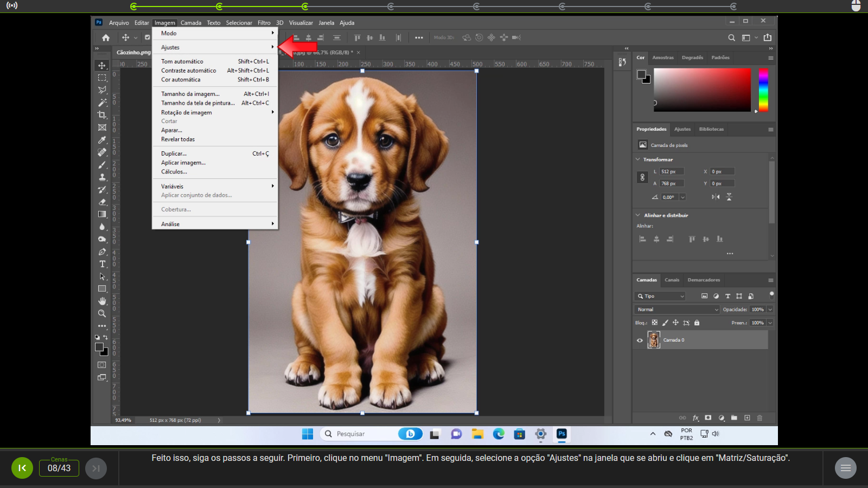
Task: Click the Home icon in options bar
Action: (106, 37)
